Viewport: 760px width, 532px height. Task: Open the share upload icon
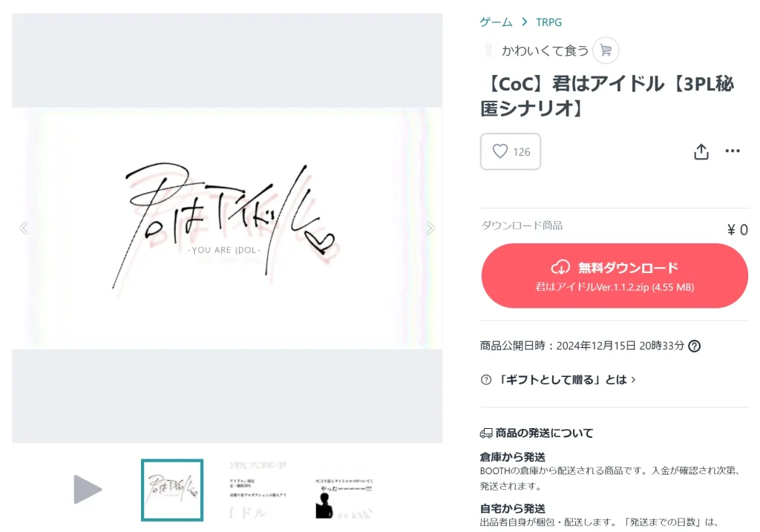[701, 151]
